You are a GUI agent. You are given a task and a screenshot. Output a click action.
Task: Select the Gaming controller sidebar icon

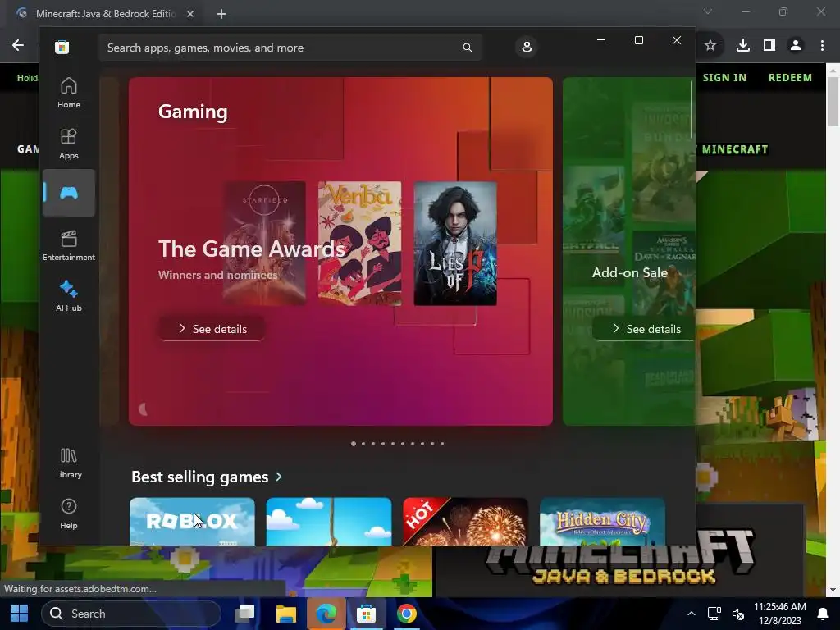pyautogui.click(x=69, y=193)
